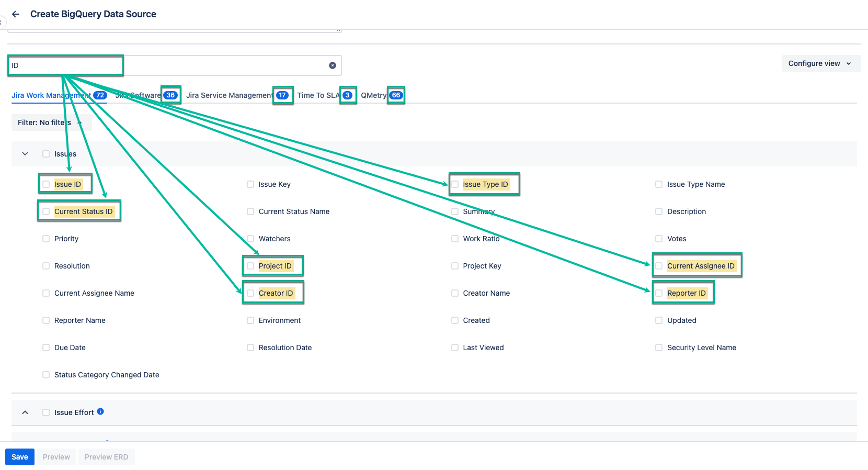
Task: Click the Issue Effort info icon
Action: 100,411
